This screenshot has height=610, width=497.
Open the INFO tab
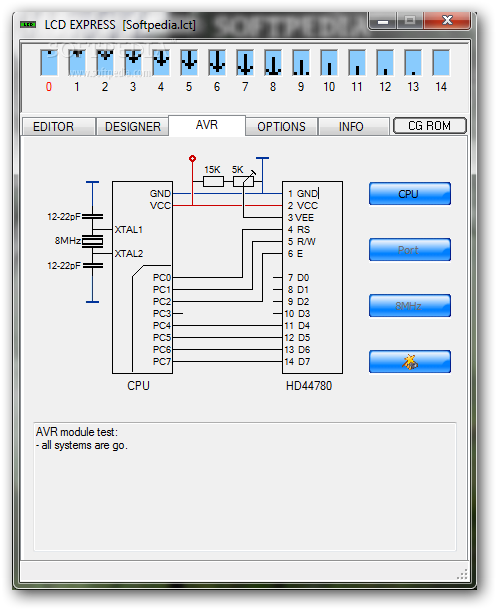coord(353,126)
